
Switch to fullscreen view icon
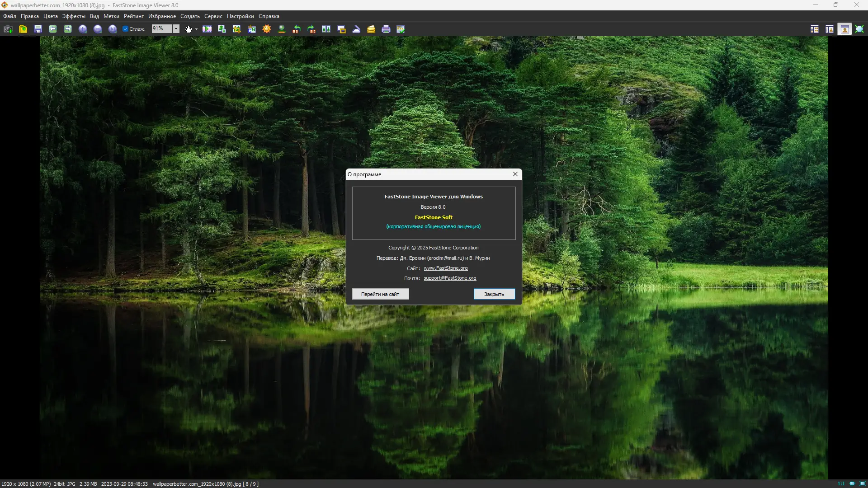[x=859, y=29]
